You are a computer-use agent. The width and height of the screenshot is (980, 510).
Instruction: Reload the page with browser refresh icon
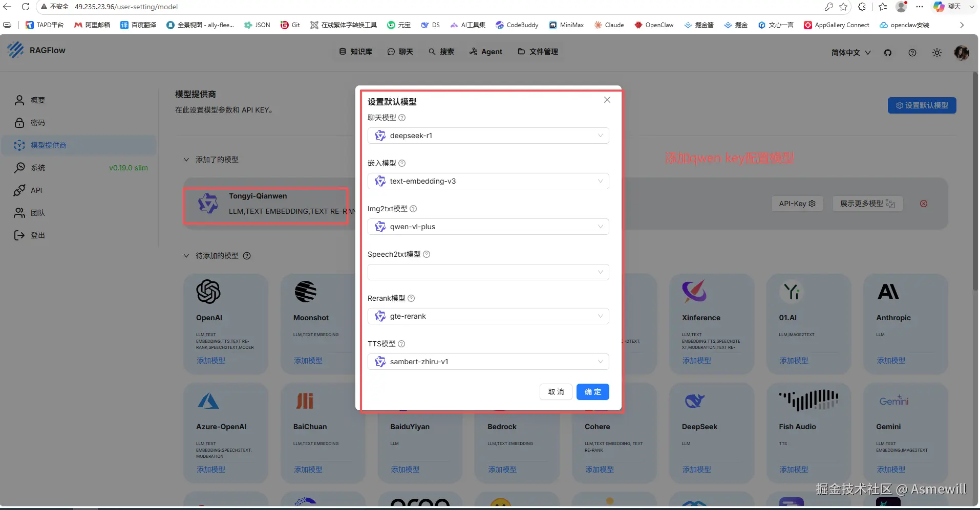tap(26, 7)
